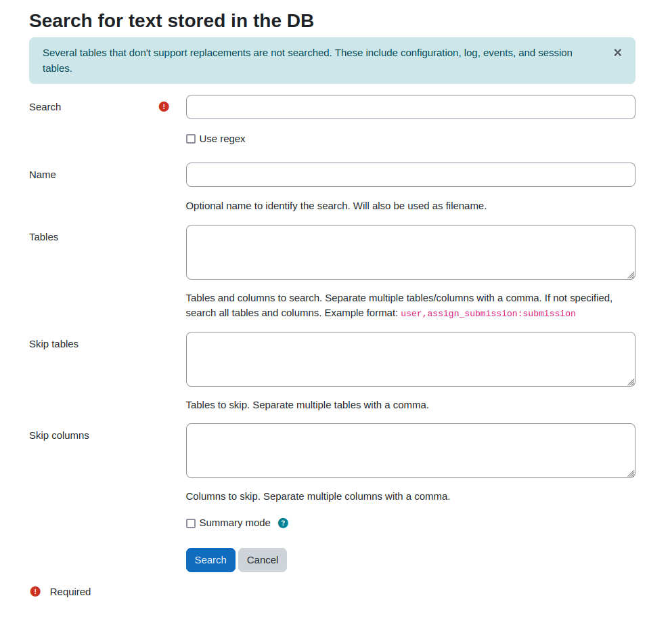The image size is (670, 644).
Task: Focus the Name input field
Action: (411, 175)
